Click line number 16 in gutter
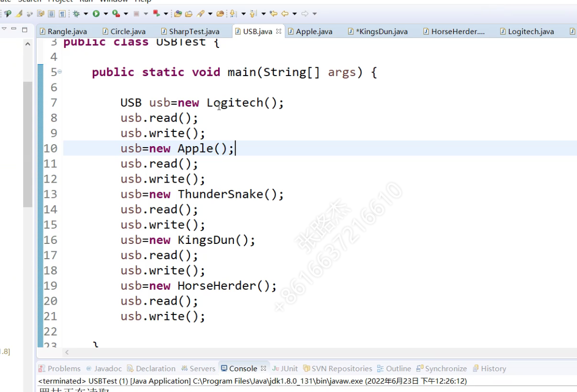This screenshot has height=392, width=577. point(50,240)
